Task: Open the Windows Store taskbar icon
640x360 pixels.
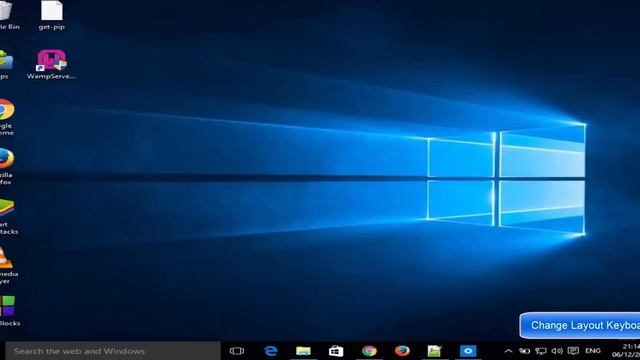Action: (336, 351)
